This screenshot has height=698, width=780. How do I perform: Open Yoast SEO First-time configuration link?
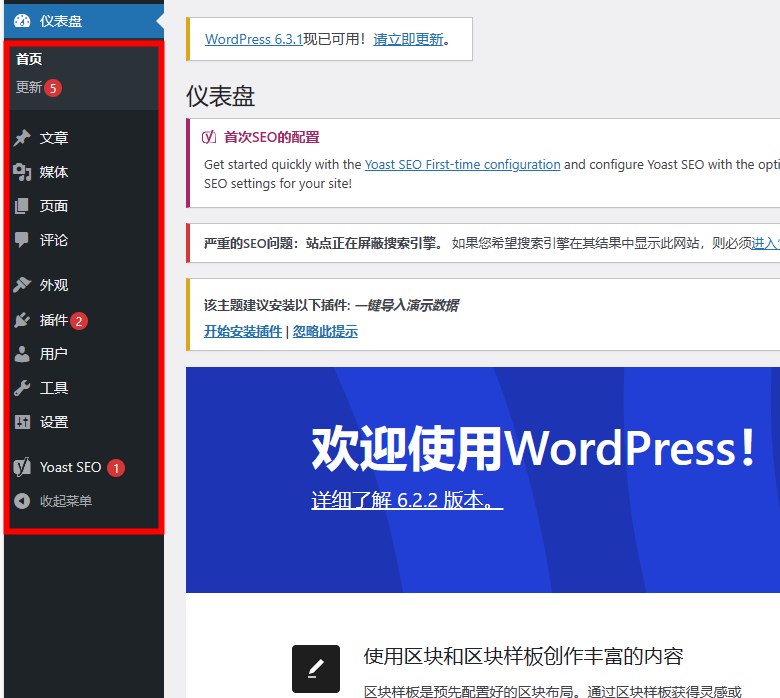463,164
